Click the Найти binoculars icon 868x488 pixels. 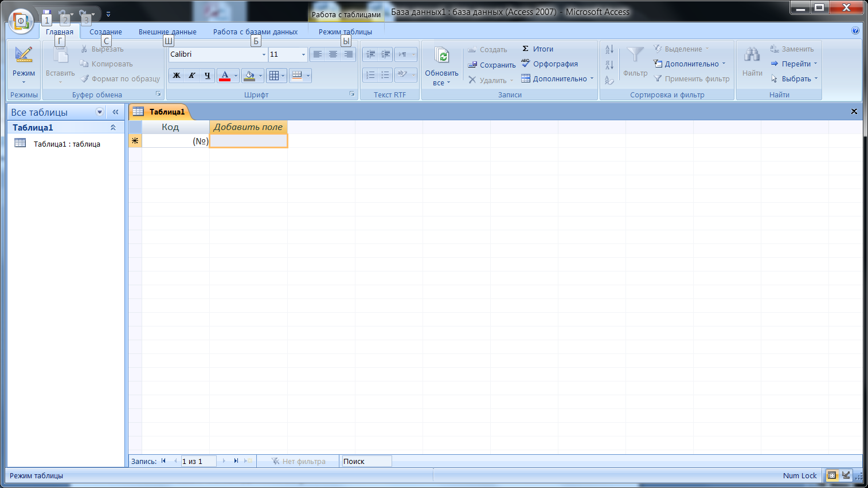(x=752, y=56)
